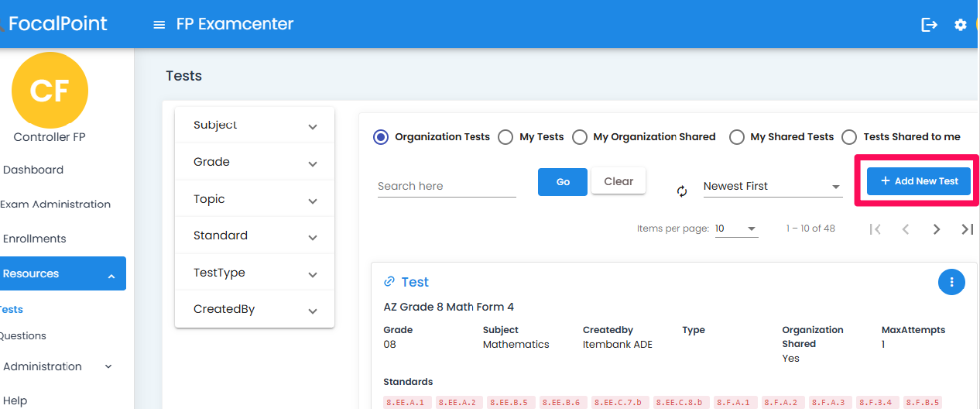Select the My Tests radio button

click(x=505, y=137)
